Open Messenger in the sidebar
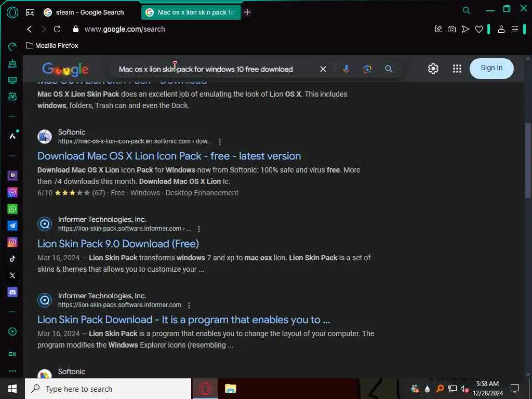Image resolution: width=532 pixels, height=399 pixels. pos(12,192)
